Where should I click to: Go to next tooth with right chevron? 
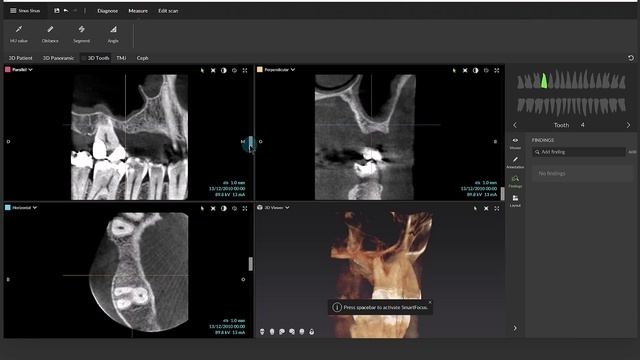pos(628,125)
